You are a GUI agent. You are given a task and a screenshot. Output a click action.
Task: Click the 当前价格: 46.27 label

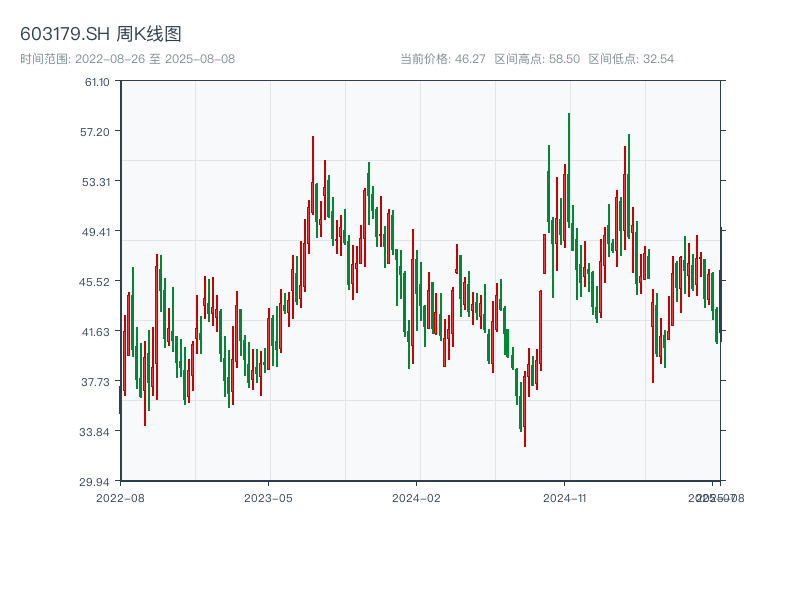click(442, 59)
